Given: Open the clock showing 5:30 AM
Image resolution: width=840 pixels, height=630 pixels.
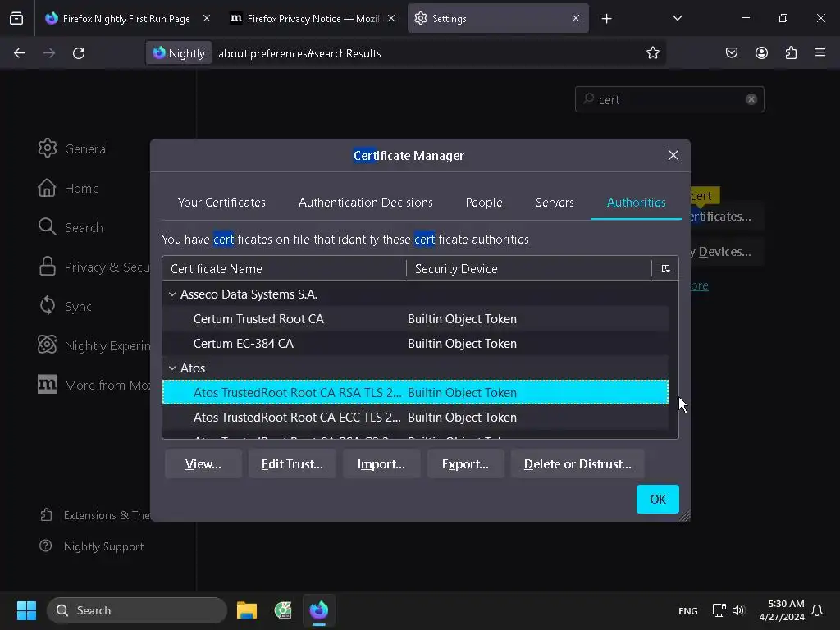Looking at the screenshot, I should point(782,610).
